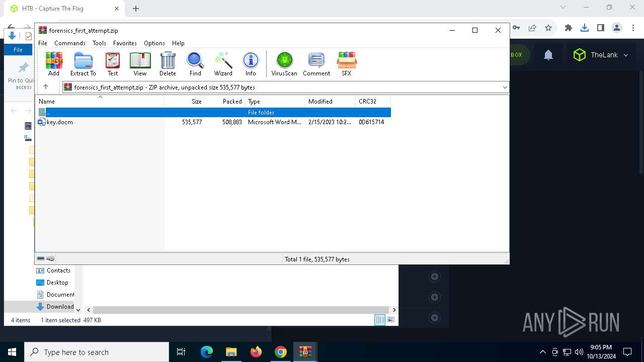Viewport: 644px width, 362px height.
Task: Open the archive Info icon
Action: tap(251, 64)
